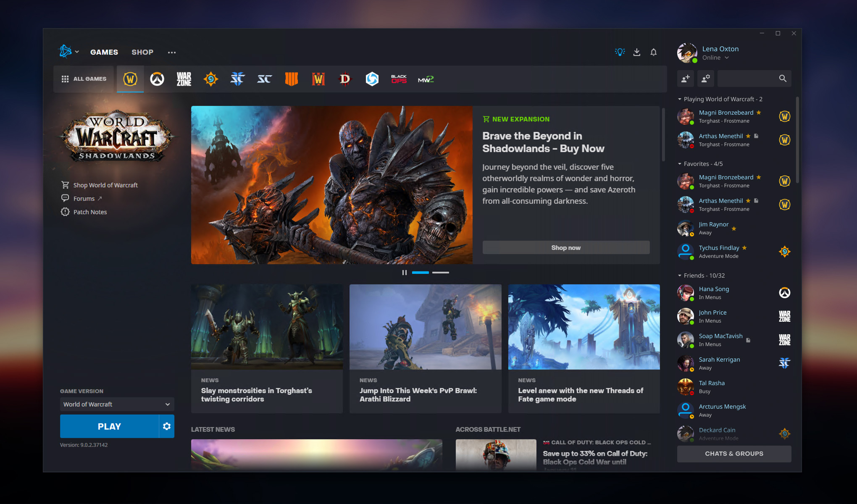The height and width of the screenshot is (504, 857).
Task: Click the GAMES menu item
Action: (x=104, y=52)
